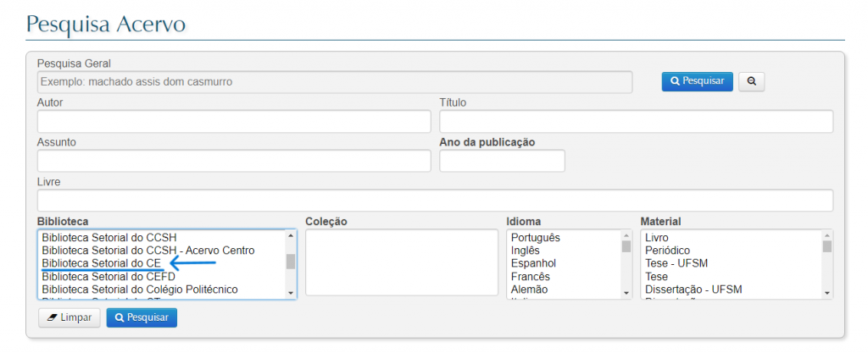The height and width of the screenshot is (353, 868).
Task: Focus the Pesquisa Geral search field
Action: coord(334,82)
